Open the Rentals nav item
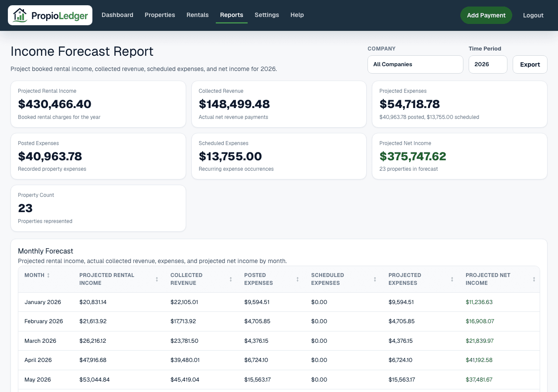 [x=197, y=15]
